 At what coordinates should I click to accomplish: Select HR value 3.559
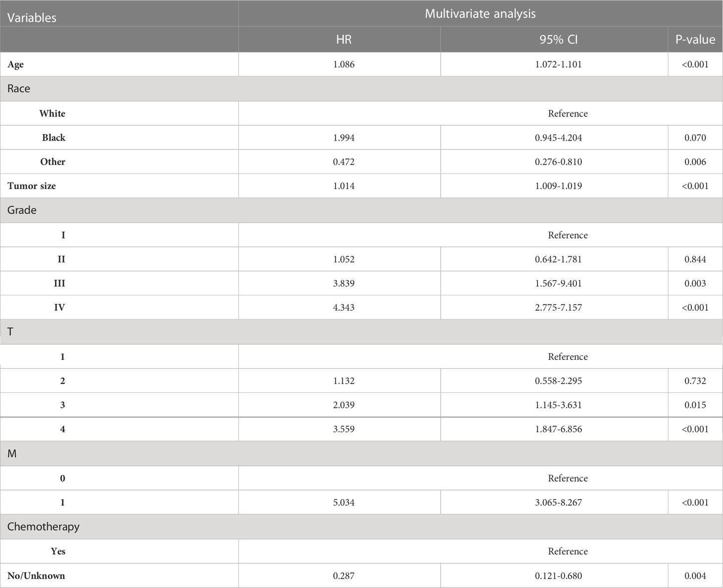point(344,430)
